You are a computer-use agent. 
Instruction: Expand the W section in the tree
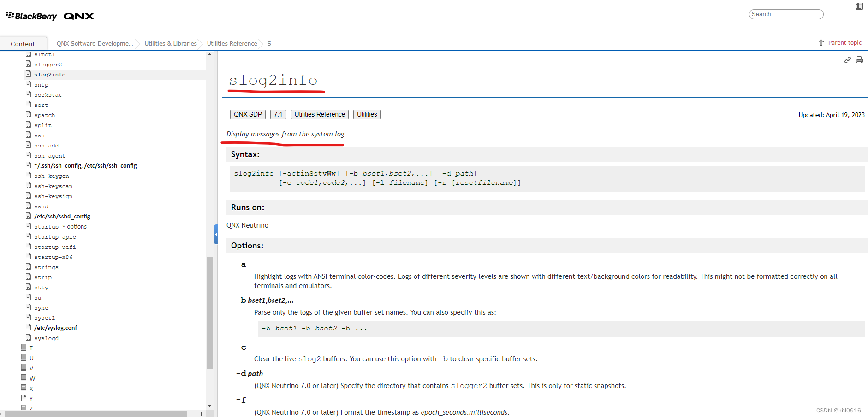[24, 378]
